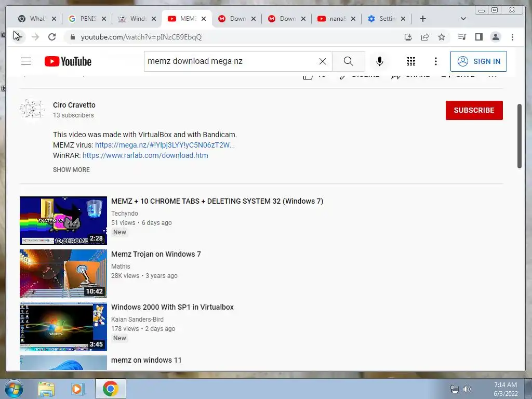Click Chrome icon in the taskbar
This screenshot has height=399, width=532.
110,389
